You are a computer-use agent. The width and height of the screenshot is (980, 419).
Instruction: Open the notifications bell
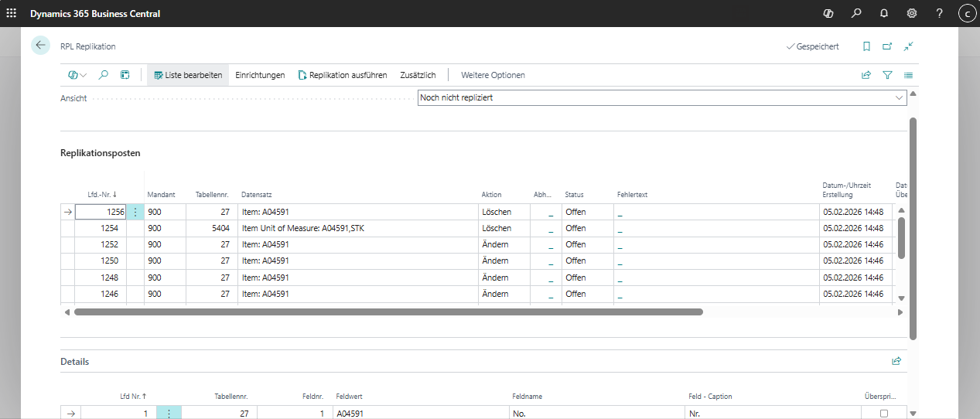[883, 13]
